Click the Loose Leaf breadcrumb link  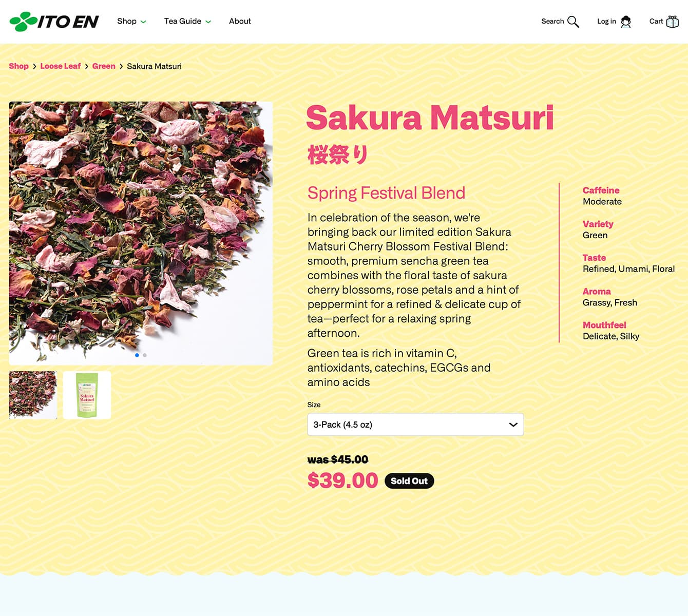tap(61, 66)
